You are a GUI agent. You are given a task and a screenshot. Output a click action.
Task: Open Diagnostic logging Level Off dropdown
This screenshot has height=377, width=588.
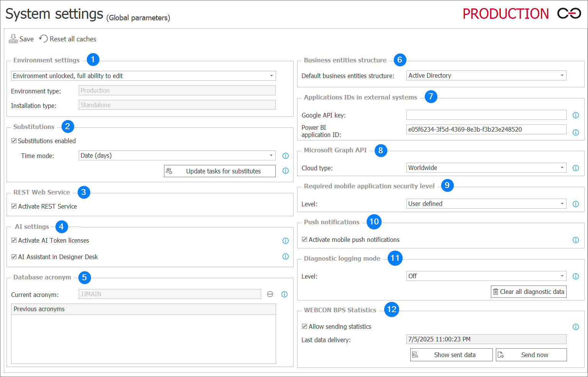pyautogui.click(x=486, y=276)
